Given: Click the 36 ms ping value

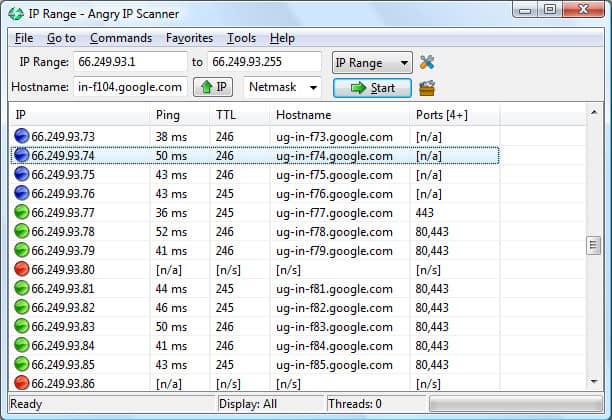Looking at the screenshot, I should point(171,213).
